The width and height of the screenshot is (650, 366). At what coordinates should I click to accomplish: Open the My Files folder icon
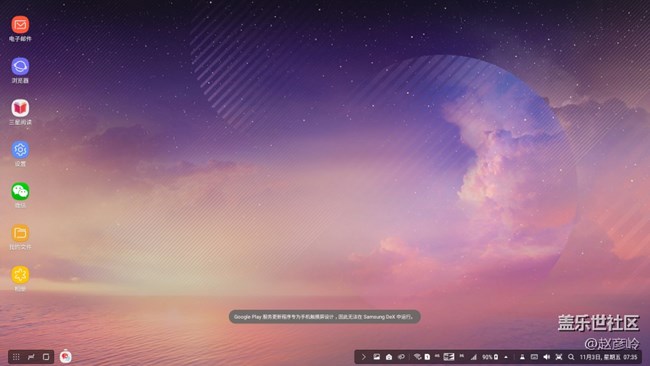pyautogui.click(x=20, y=233)
